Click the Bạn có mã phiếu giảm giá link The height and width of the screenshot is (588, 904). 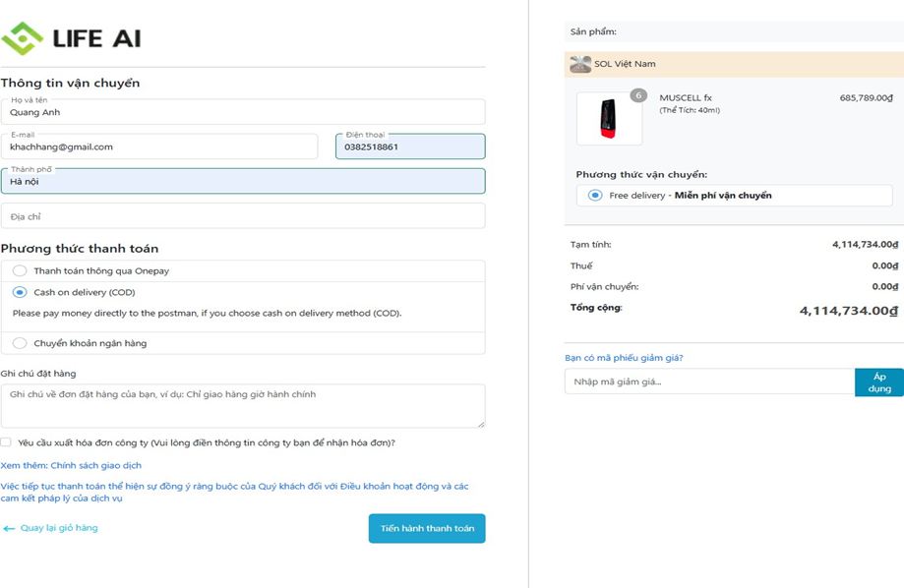pos(624,358)
